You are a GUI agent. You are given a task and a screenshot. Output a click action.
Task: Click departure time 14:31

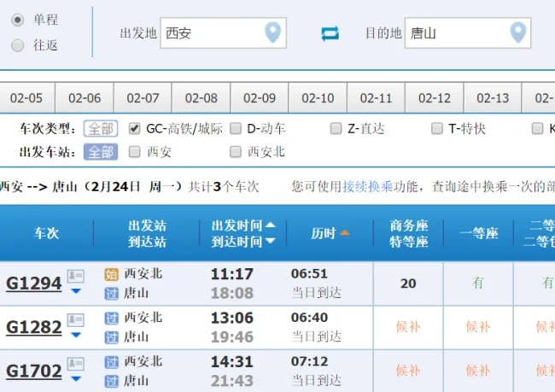click(232, 362)
